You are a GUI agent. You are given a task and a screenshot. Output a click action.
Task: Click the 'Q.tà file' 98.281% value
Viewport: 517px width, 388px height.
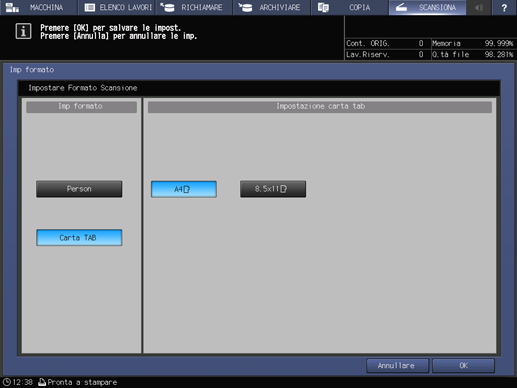(499, 55)
